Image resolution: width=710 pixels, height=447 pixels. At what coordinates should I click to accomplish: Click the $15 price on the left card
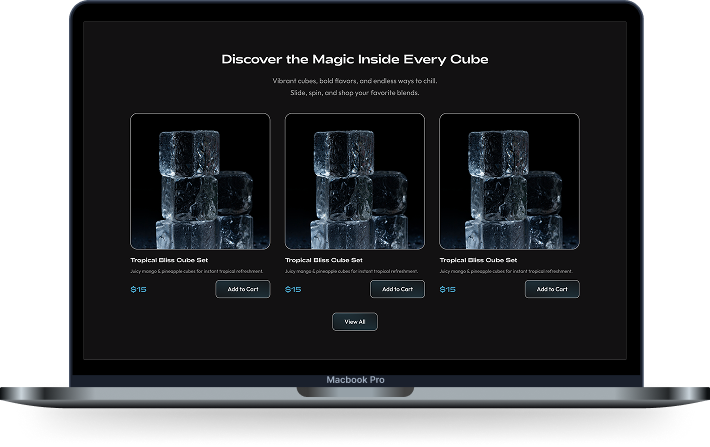pos(138,290)
